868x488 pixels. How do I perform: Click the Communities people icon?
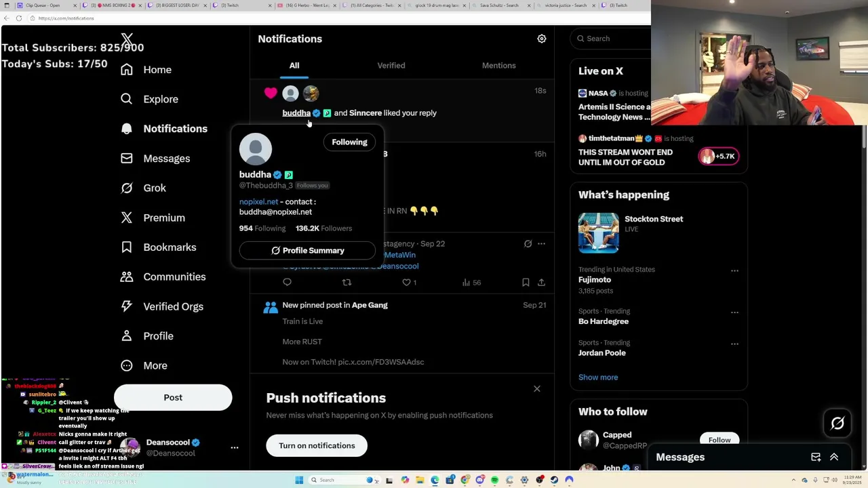tap(126, 277)
